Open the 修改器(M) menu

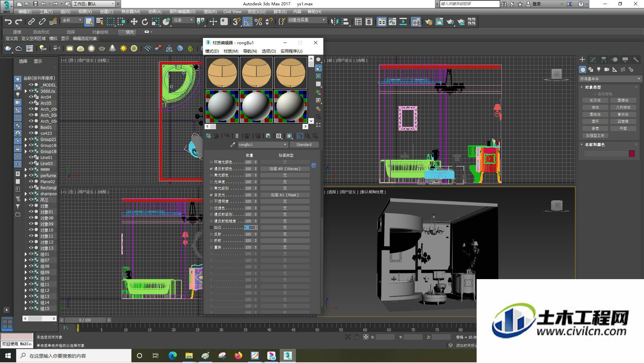[x=130, y=11]
